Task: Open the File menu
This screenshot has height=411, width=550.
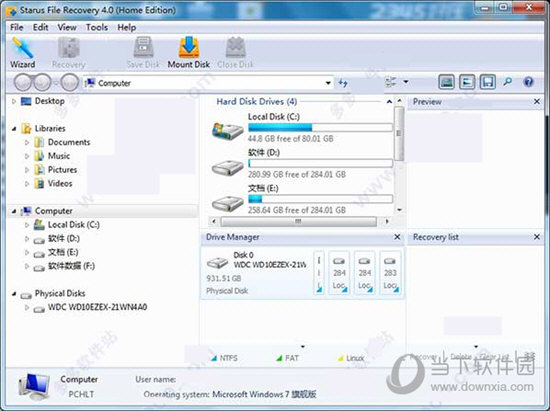Action: (x=16, y=27)
